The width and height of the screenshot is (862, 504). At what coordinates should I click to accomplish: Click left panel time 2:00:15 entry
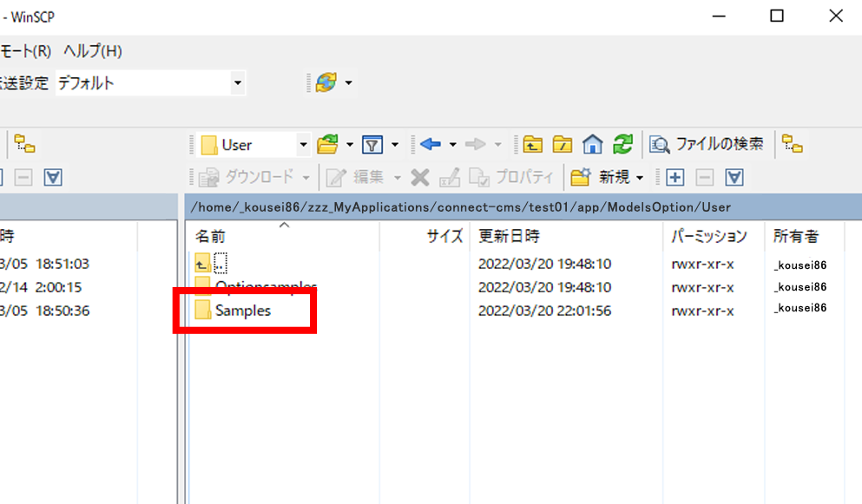[x=59, y=287]
